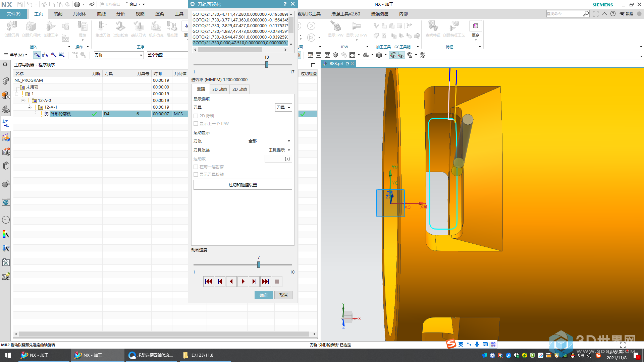Adjust the 动画速度 slider handle

click(259, 265)
